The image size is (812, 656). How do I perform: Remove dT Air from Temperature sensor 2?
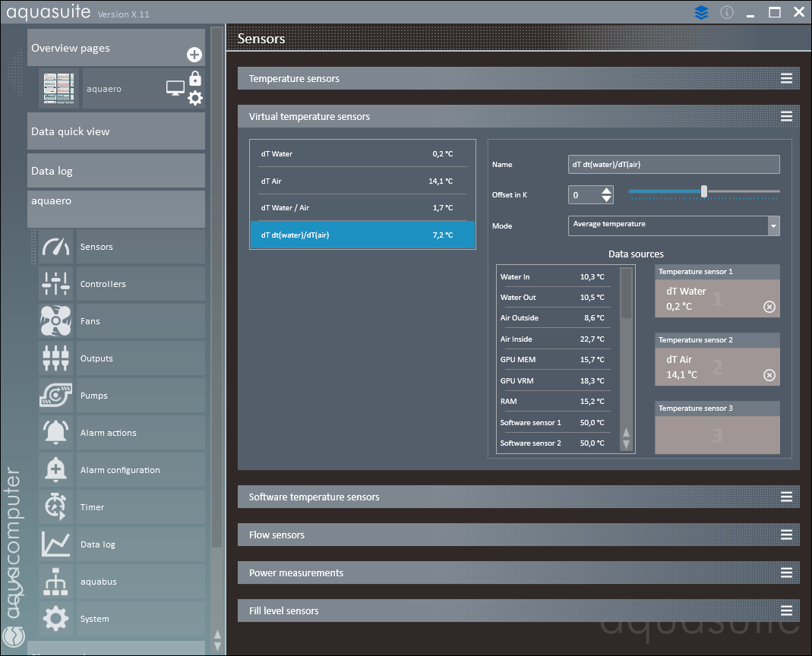[x=769, y=375]
